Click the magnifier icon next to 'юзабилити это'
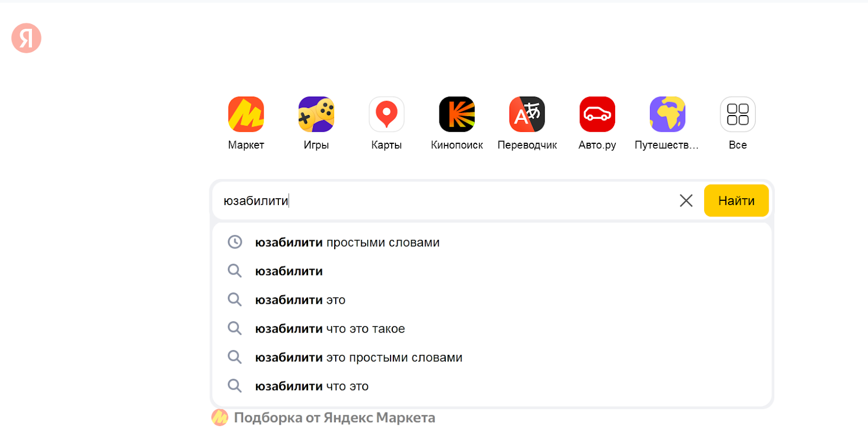This screenshot has width=868, height=432. pos(235,299)
